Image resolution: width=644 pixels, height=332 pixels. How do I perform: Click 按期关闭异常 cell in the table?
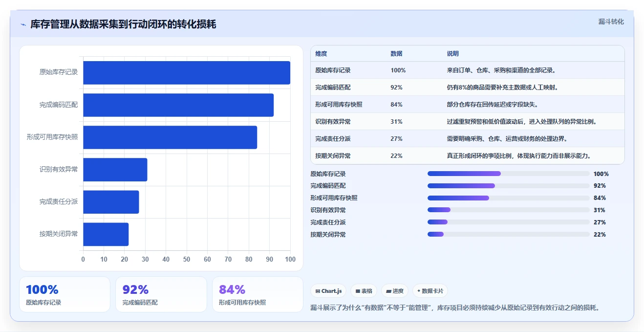pos(333,156)
